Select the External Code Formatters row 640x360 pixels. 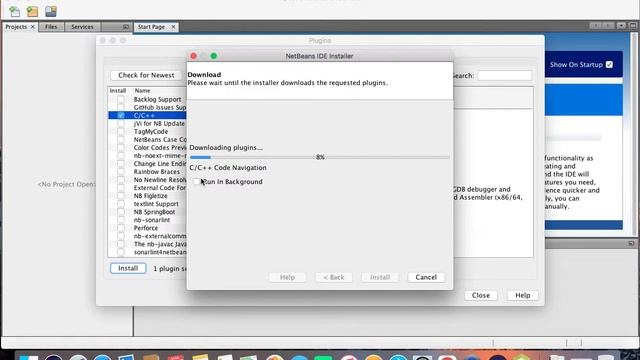(x=147, y=188)
